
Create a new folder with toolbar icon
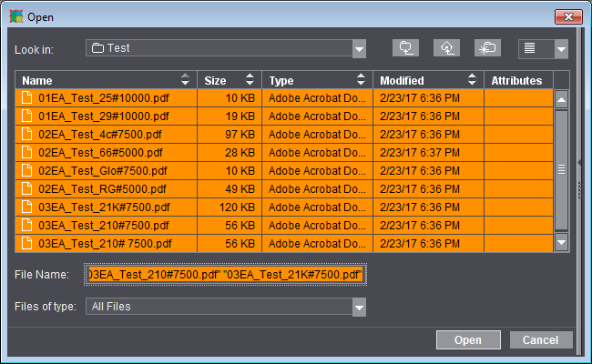pyautogui.click(x=488, y=48)
